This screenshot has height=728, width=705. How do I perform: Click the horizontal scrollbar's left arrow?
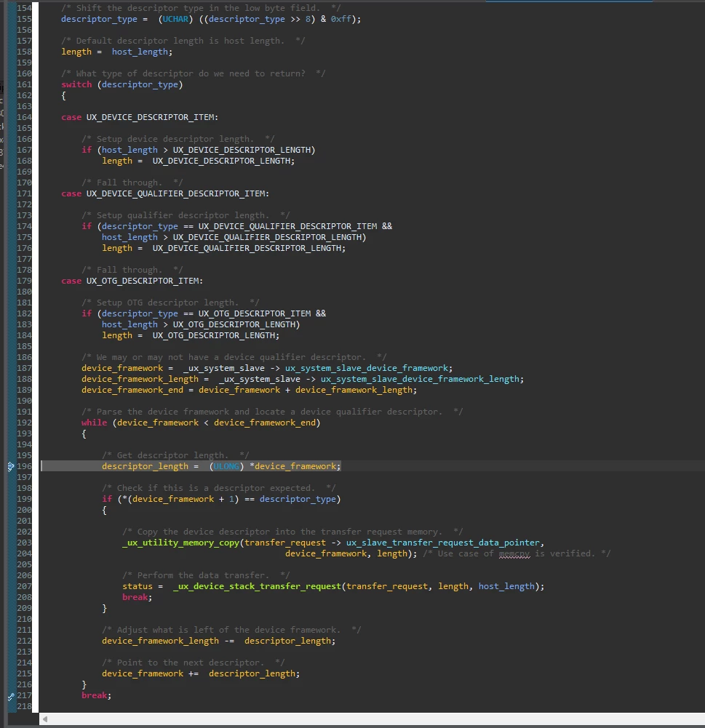(x=45, y=719)
